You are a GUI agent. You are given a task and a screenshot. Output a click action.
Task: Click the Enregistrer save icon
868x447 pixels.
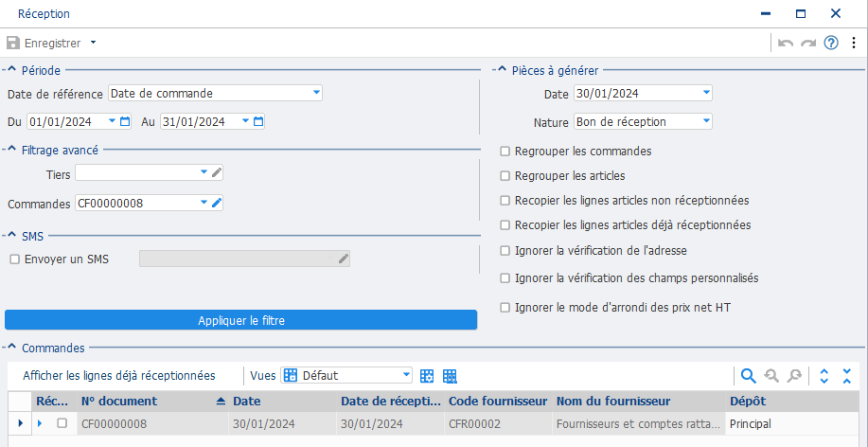click(12, 43)
